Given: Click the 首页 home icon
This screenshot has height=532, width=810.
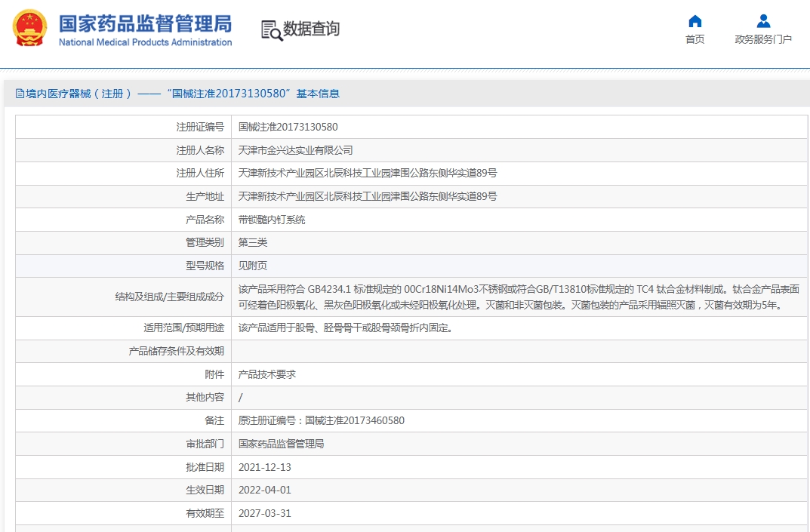Looking at the screenshot, I should pos(695,21).
